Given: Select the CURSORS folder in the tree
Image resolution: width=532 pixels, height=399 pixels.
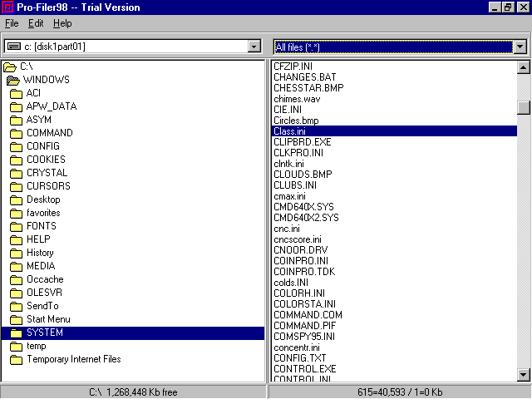Looking at the screenshot, I should point(48,186).
